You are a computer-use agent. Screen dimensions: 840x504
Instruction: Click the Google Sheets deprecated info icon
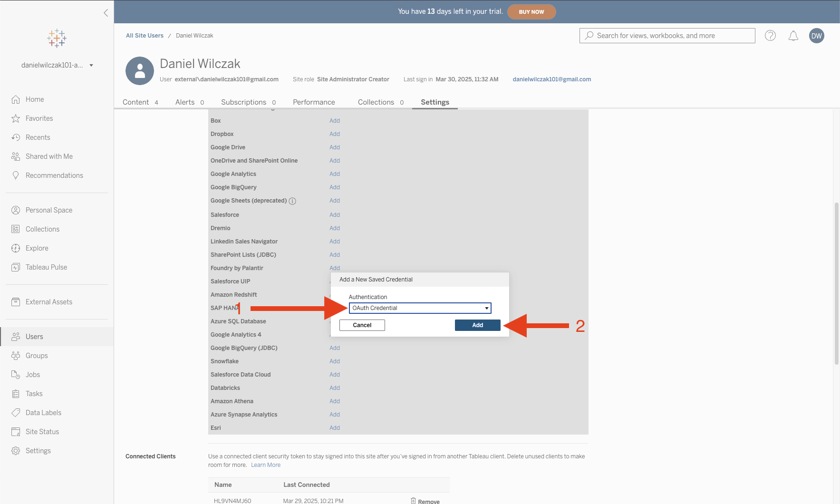pos(292,201)
